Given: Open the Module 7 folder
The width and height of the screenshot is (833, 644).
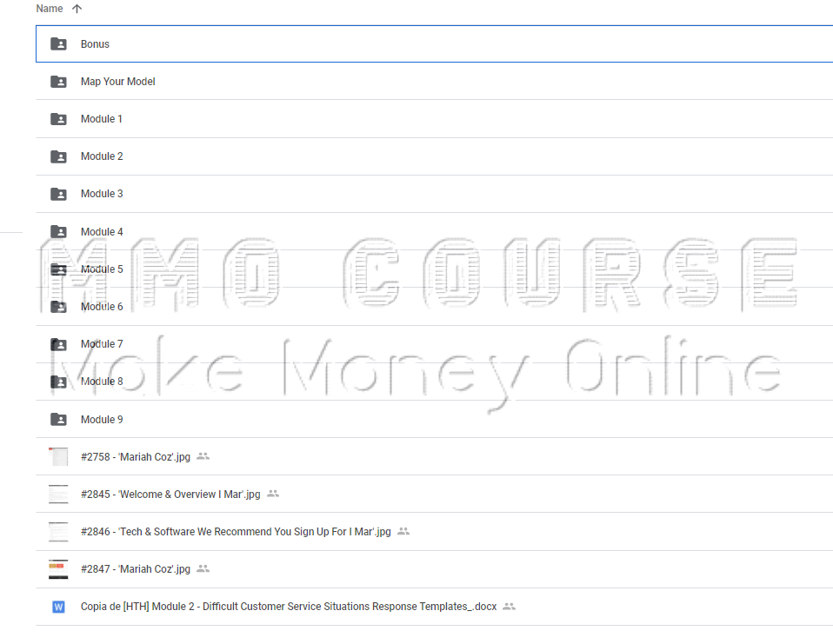Looking at the screenshot, I should coord(102,344).
